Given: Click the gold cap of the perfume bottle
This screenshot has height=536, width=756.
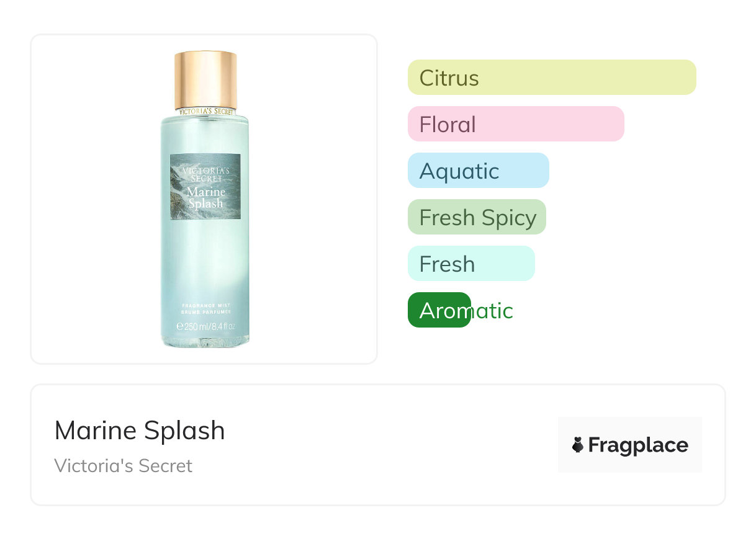Looking at the screenshot, I should 205,79.
